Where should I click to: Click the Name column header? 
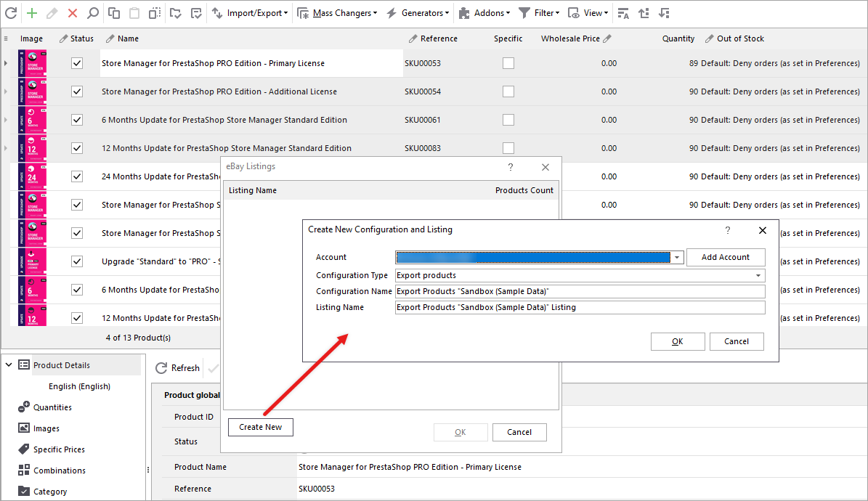click(x=128, y=38)
